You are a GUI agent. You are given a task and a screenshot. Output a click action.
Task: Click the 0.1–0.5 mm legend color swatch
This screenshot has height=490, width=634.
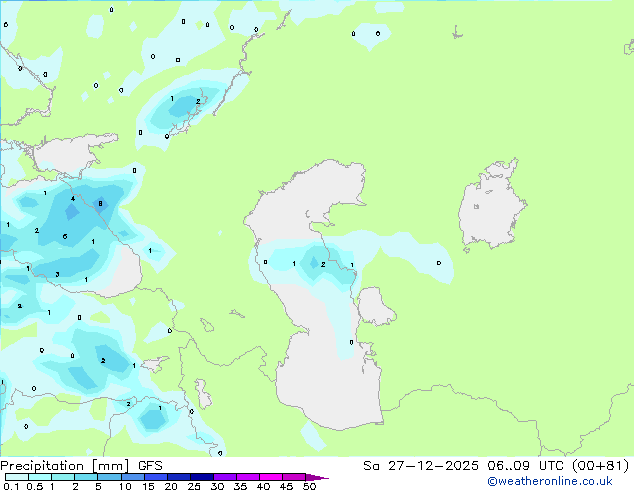click(17, 477)
